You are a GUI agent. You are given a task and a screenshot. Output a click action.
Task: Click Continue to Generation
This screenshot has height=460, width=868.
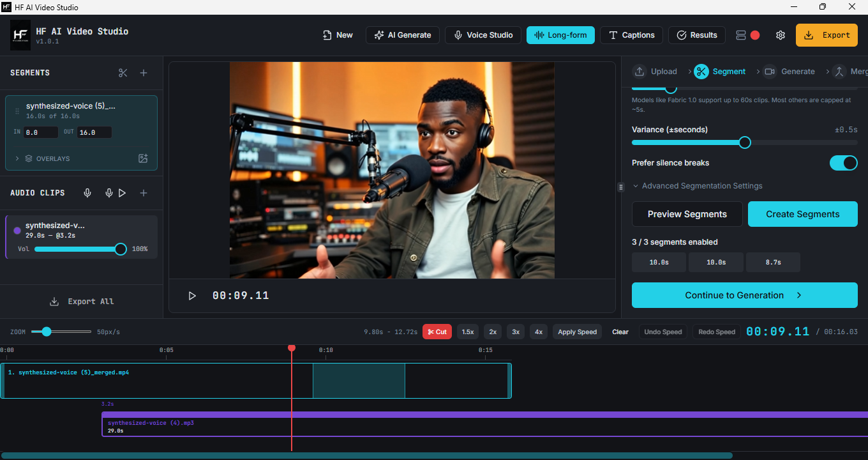(x=745, y=295)
